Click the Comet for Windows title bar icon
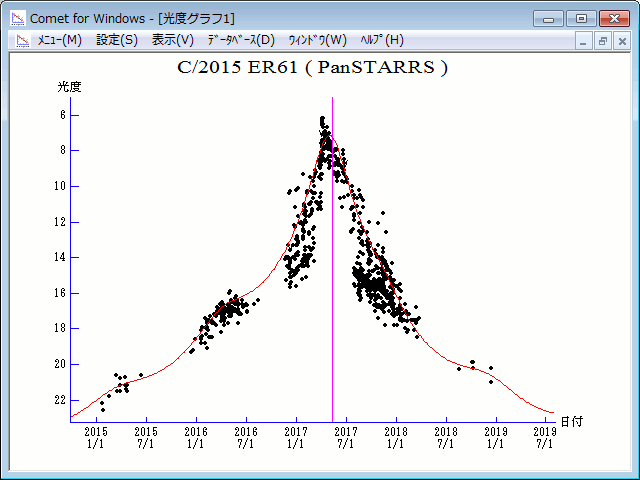Image resolution: width=640 pixels, height=480 pixels. (x=18, y=18)
